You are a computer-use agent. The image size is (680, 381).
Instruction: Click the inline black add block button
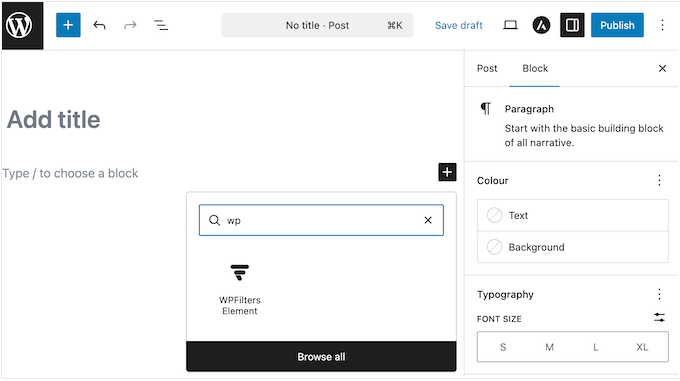[x=447, y=172]
